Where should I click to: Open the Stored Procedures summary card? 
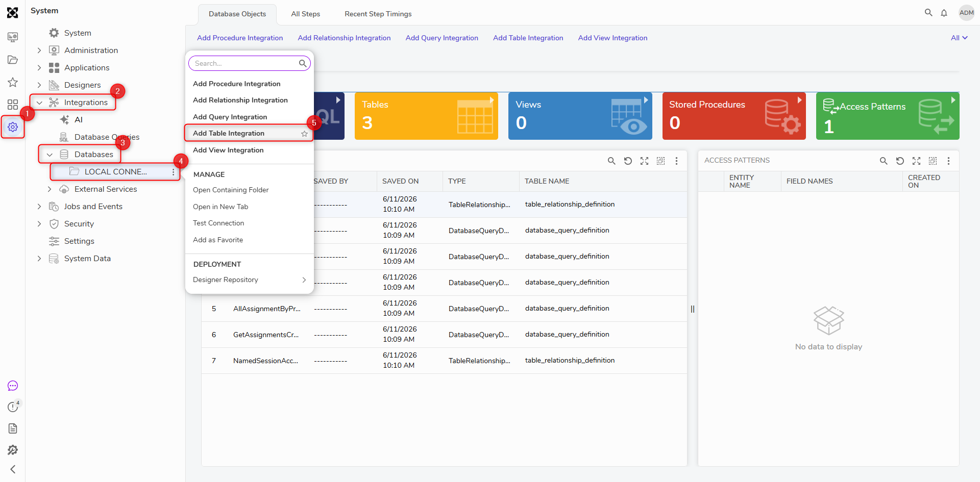pyautogui.click(x=734, y=116)
